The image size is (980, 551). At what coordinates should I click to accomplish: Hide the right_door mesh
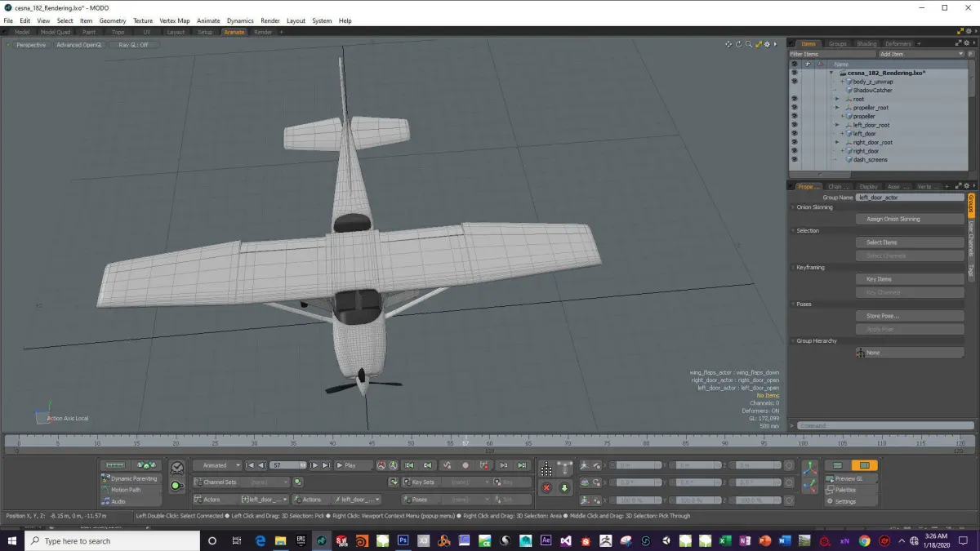[794, 151]
